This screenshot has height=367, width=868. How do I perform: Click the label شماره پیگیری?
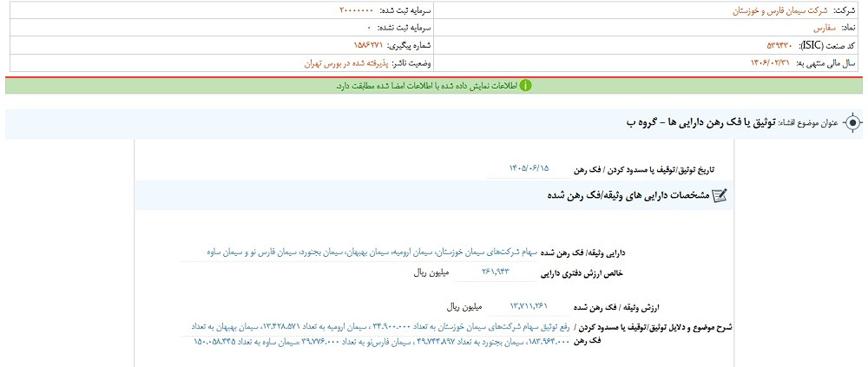tap(409, 46)
